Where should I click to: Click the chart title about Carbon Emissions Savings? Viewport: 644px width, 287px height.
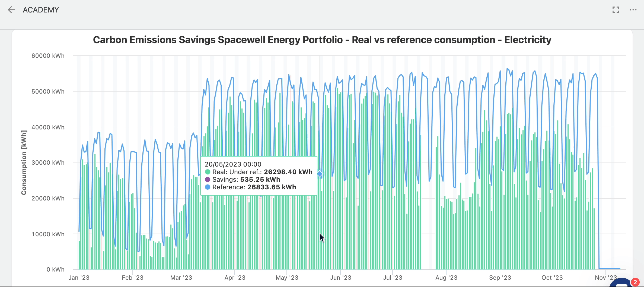pyautogui.click(x=322, y=40)
